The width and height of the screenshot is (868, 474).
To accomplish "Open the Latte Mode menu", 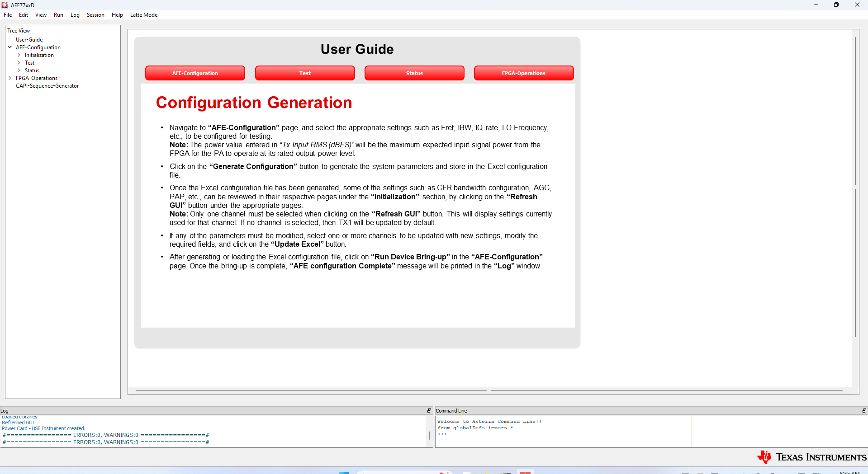I will click(x=143, y=15).
